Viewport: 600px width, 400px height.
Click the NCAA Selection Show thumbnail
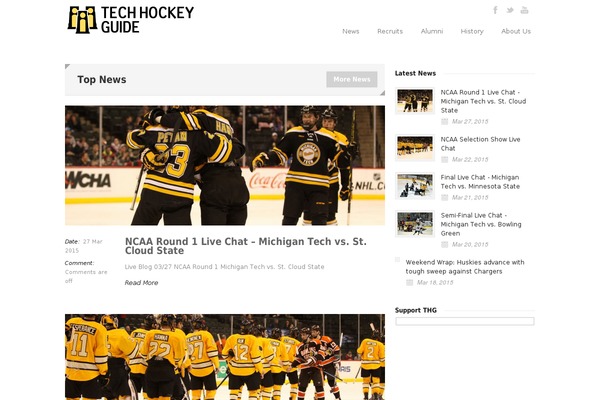(x=415, y=148)
